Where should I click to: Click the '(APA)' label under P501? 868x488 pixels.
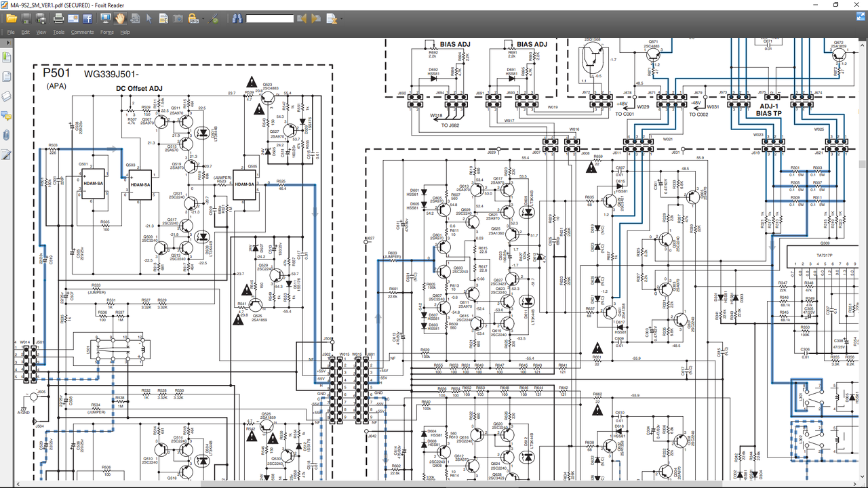click(x=56, y=86)
